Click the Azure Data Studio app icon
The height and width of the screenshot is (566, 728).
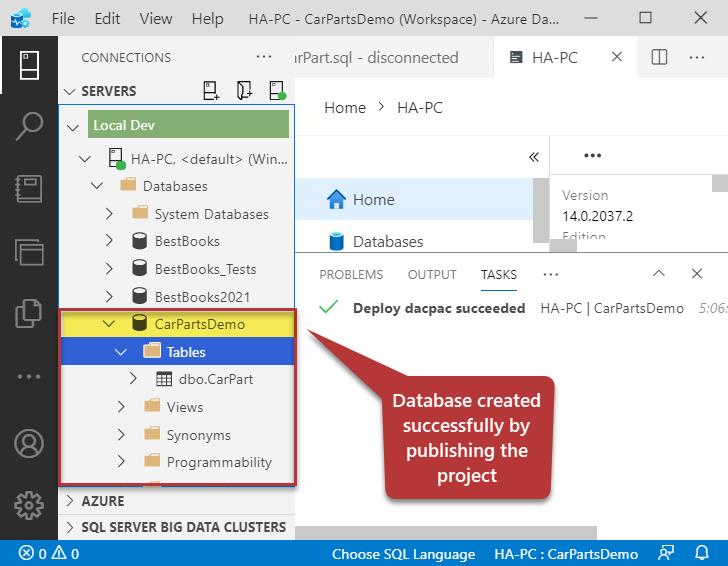[x=20, y=19]
